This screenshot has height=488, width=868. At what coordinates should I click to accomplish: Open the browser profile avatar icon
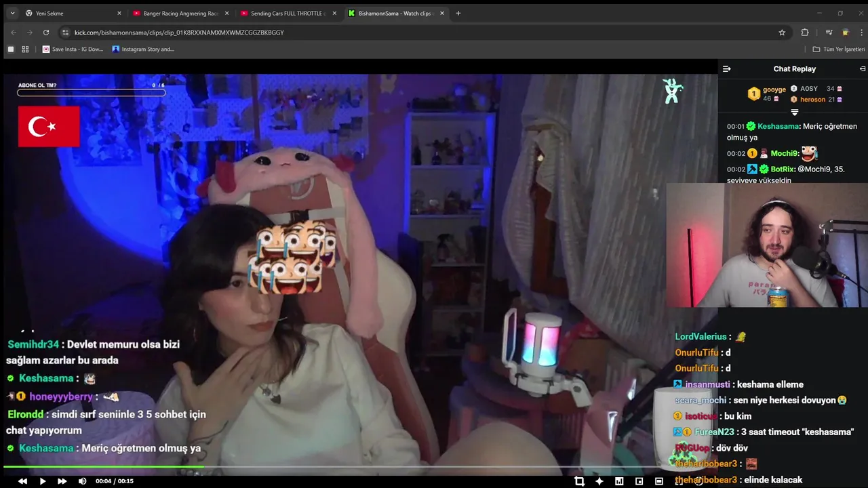click(x=845, y=32)
